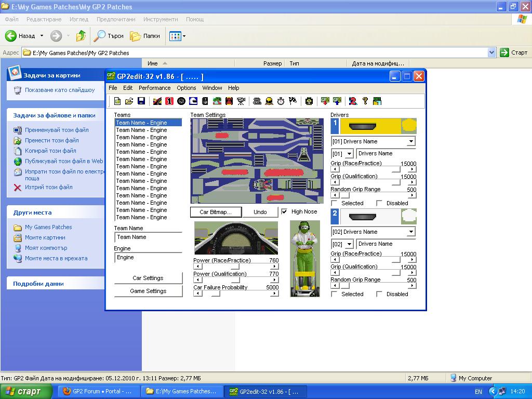Enable Selected checkbox for driver 1

point(334,204)
